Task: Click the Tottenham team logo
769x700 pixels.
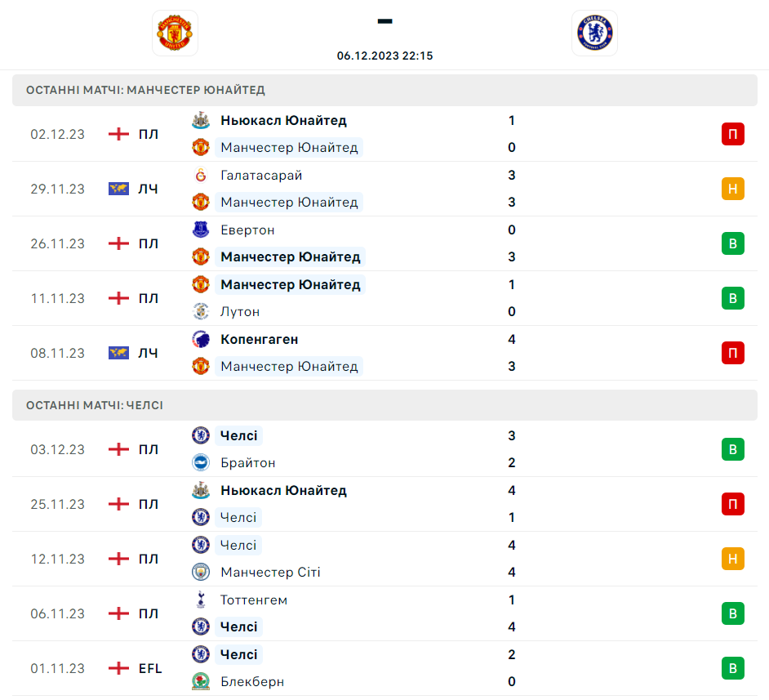Action: (x=200, y=600)
